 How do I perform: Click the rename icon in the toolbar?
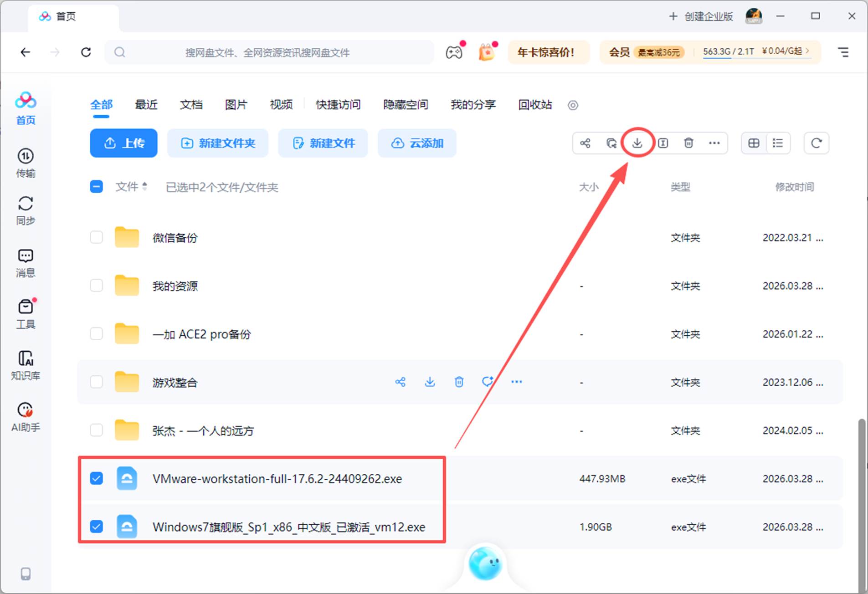tap(663, 143)
